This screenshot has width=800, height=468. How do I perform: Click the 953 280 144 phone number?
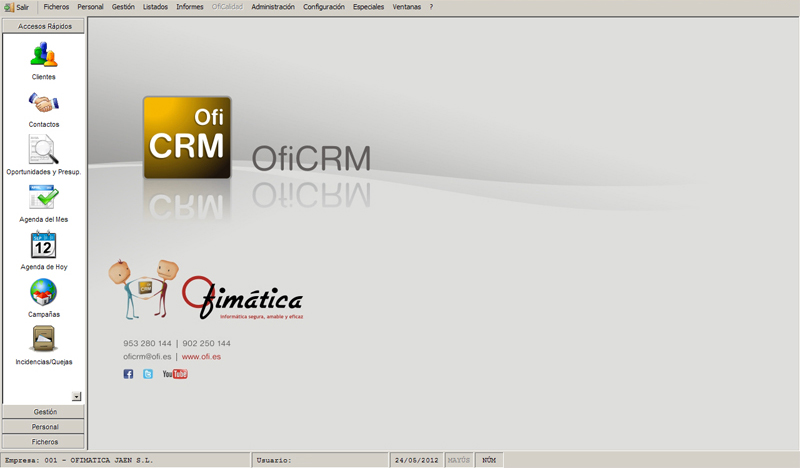(147, 343)
